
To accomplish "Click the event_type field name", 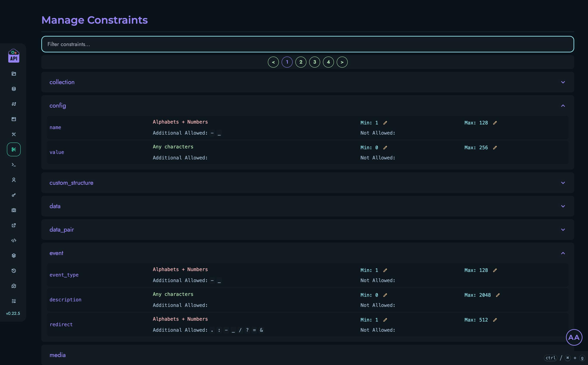I will 64,275.
